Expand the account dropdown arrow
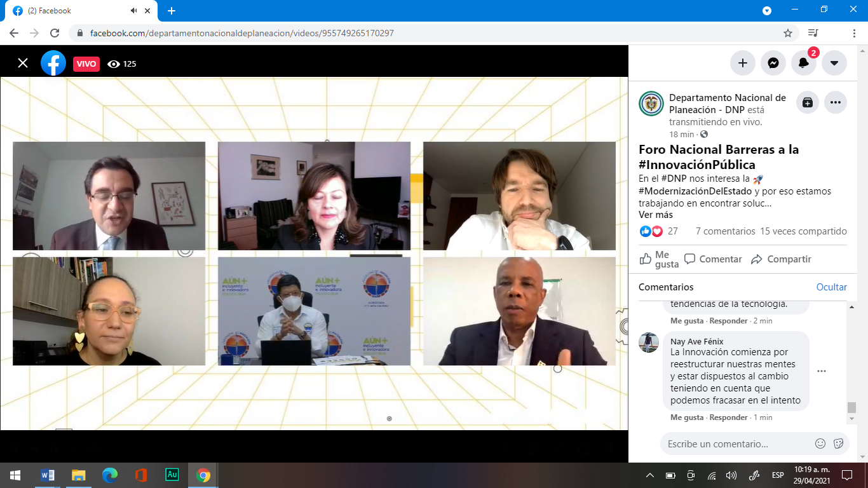The height and width of the screenshot is (488, 868). [x=834, y=63]
